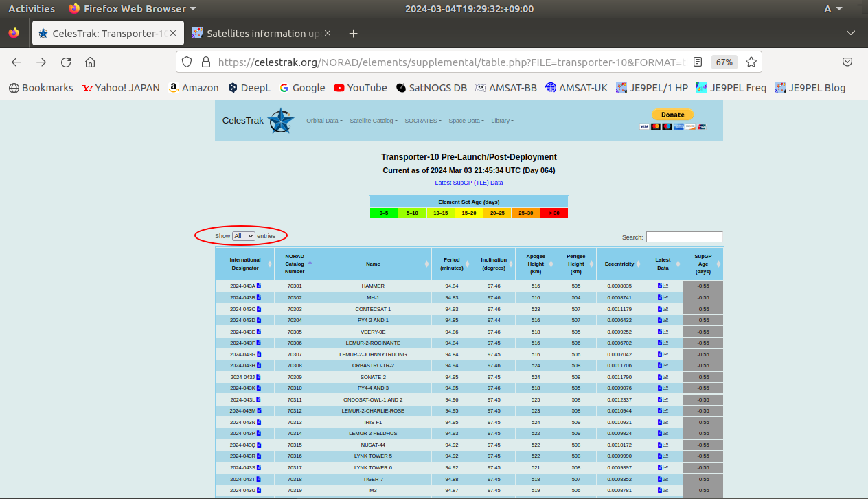Toggle reader view icon in address bar
868x499 pixels.
[x=698, y=62]
